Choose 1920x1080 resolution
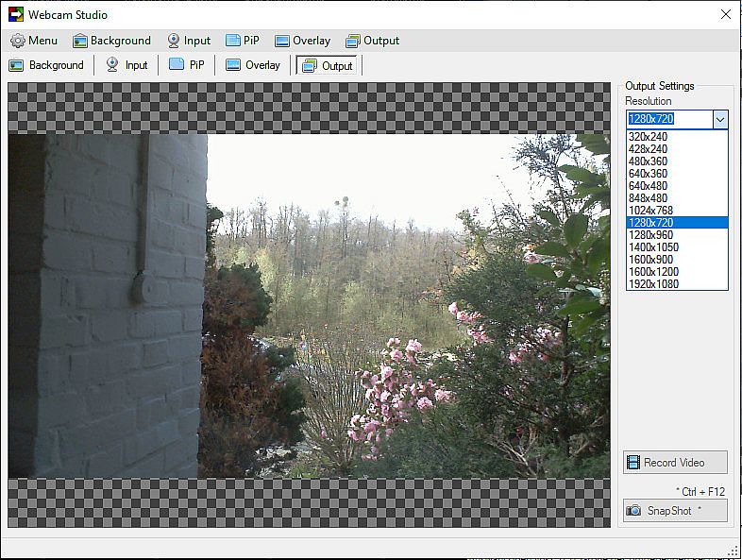 677,284
